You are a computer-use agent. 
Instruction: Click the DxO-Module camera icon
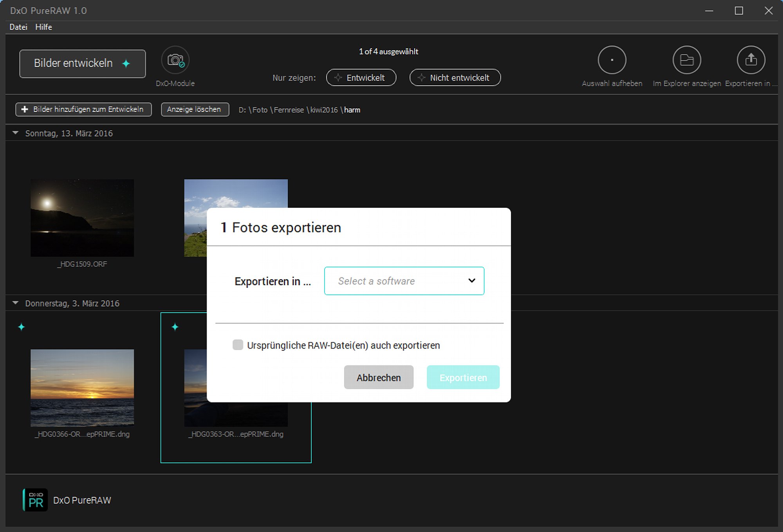(x=175, y=60)
